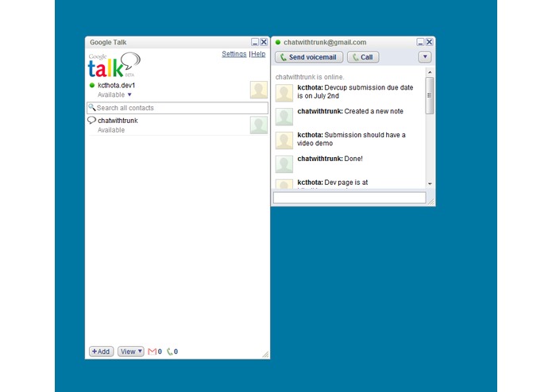This screenshot has height=392, width=552.
Task: Click chatwiththrunk avatar in contact list
Action: [259, 125]
